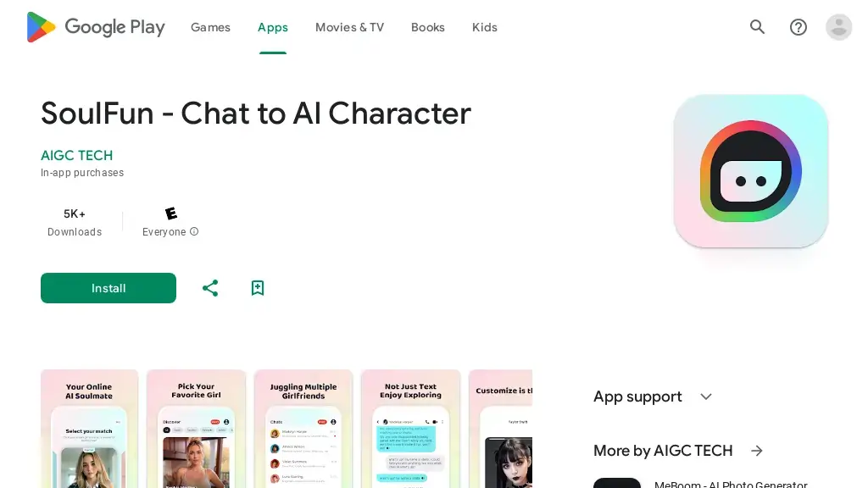Click the Google Play logo
This screenshot has height=488, width=868.
96,27
